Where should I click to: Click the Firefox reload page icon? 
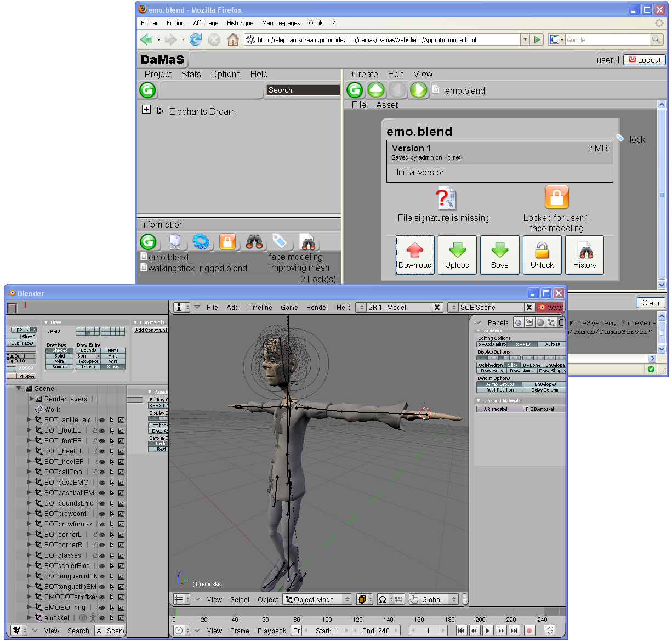coord(196,39)
